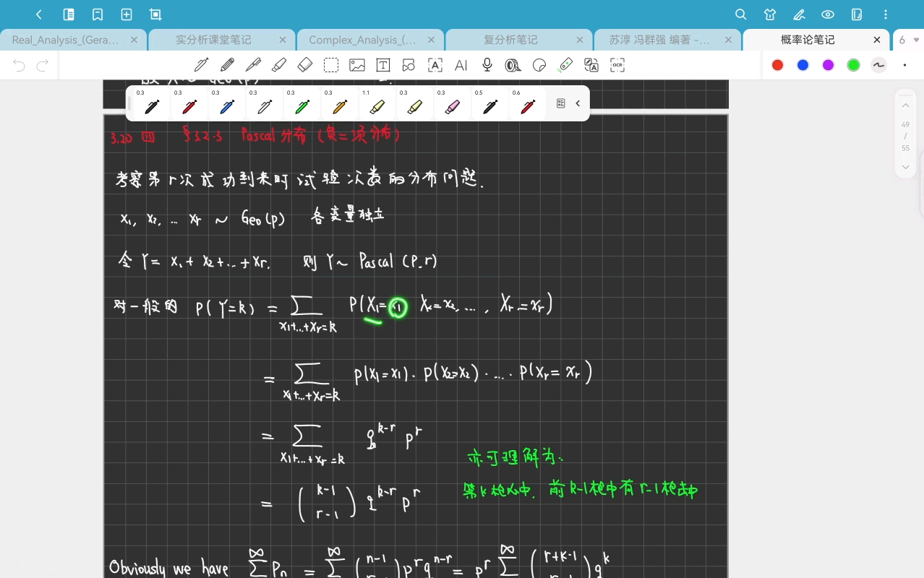Redo the last undone stroke
This screenshot has width=924, height=578.
point(43,66)
